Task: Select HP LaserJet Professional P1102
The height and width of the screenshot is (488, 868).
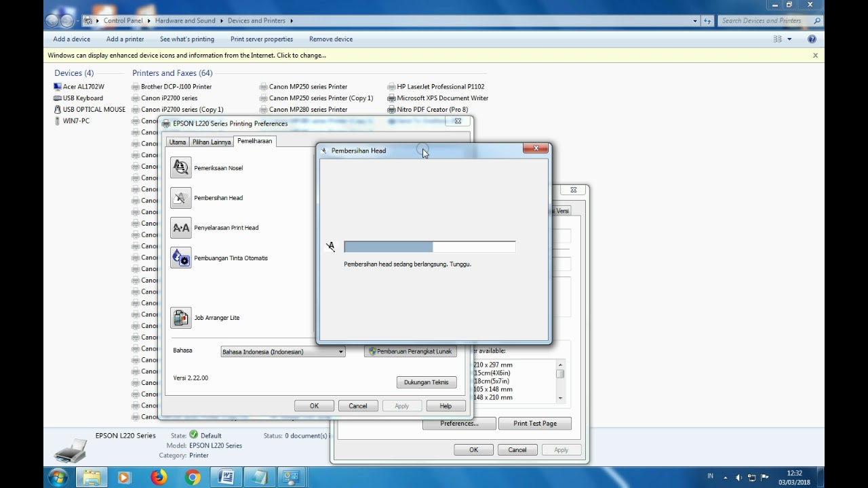Action: (x=436, y=87)
